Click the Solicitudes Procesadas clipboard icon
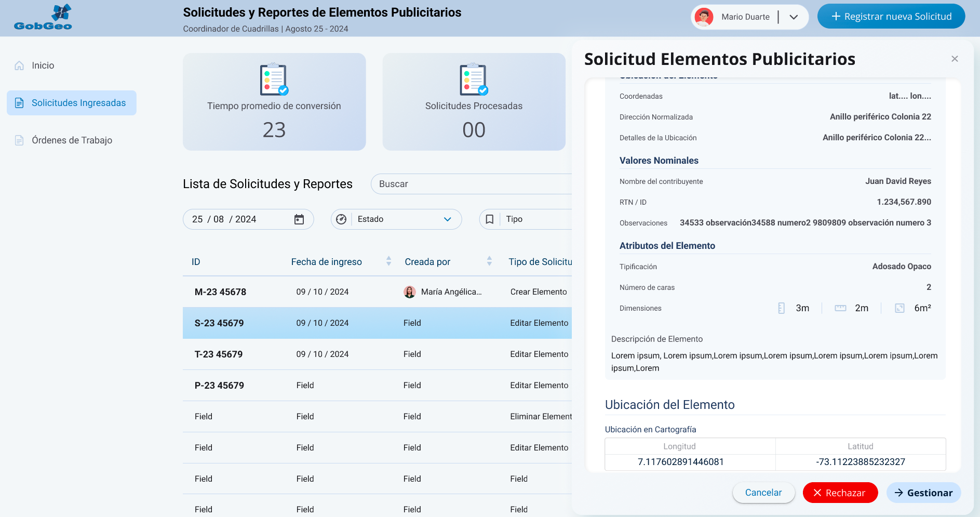The image size is (980, 517). (474, 79)
